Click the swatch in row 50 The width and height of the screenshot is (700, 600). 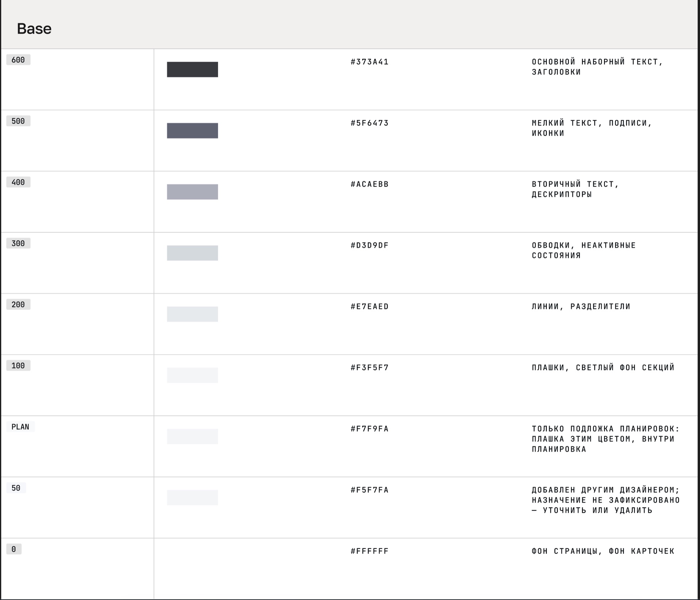(x=192, y=498)
